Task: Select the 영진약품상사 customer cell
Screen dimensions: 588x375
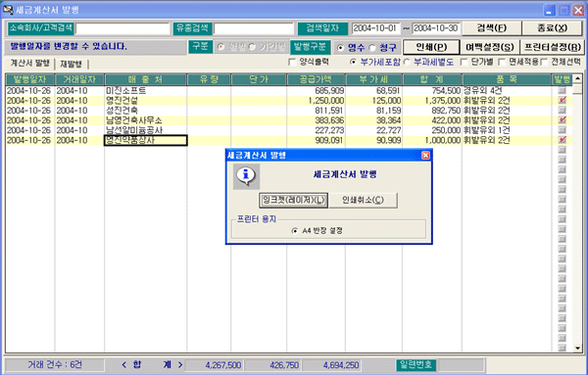Action: pos(145,140)
